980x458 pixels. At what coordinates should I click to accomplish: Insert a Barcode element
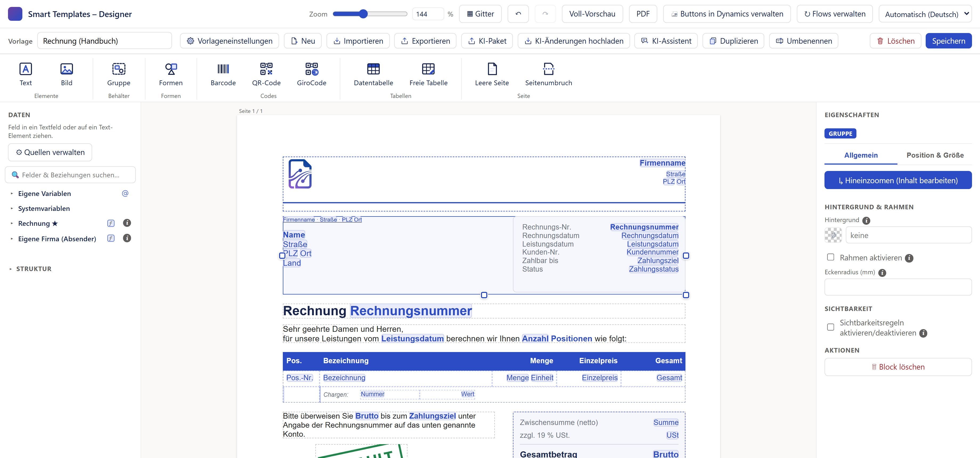pyautogui.click(x=223, y=74)
